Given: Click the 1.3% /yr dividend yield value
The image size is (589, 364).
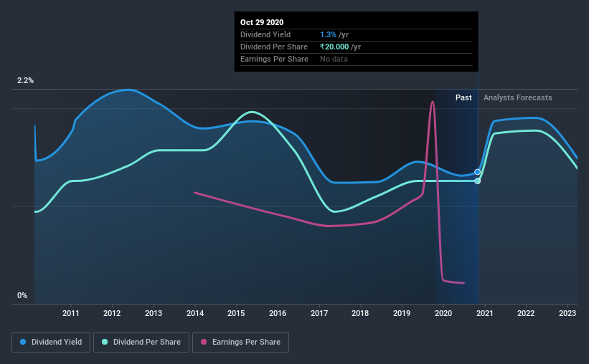Looking at the screenshot, I should 334,34.
